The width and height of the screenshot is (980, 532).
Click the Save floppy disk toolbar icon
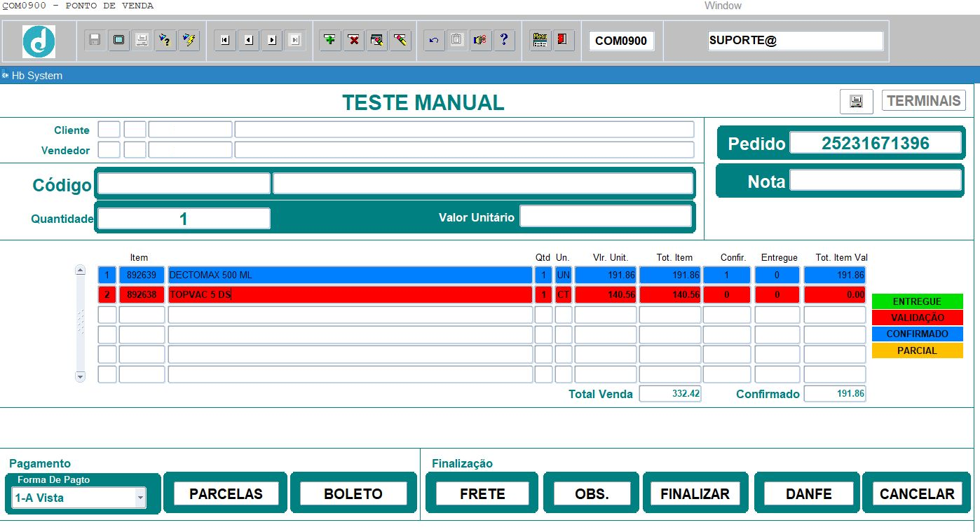pos(95,40)
